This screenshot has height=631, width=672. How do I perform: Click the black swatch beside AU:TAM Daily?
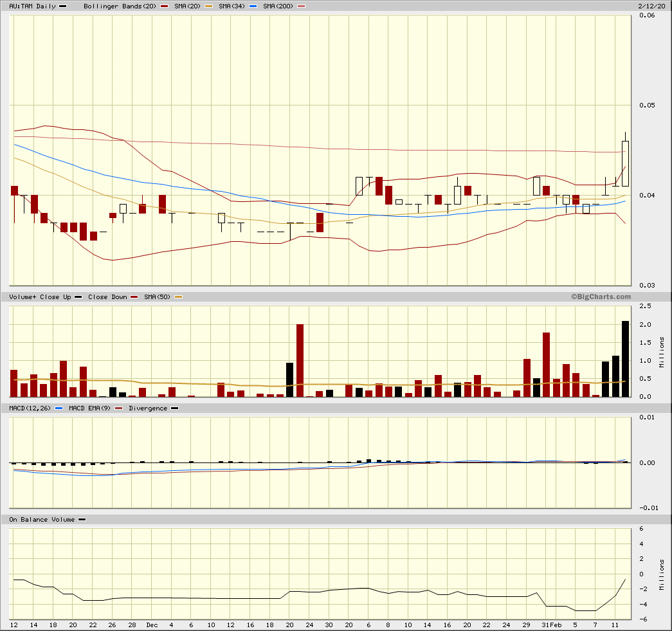(62, 6)
